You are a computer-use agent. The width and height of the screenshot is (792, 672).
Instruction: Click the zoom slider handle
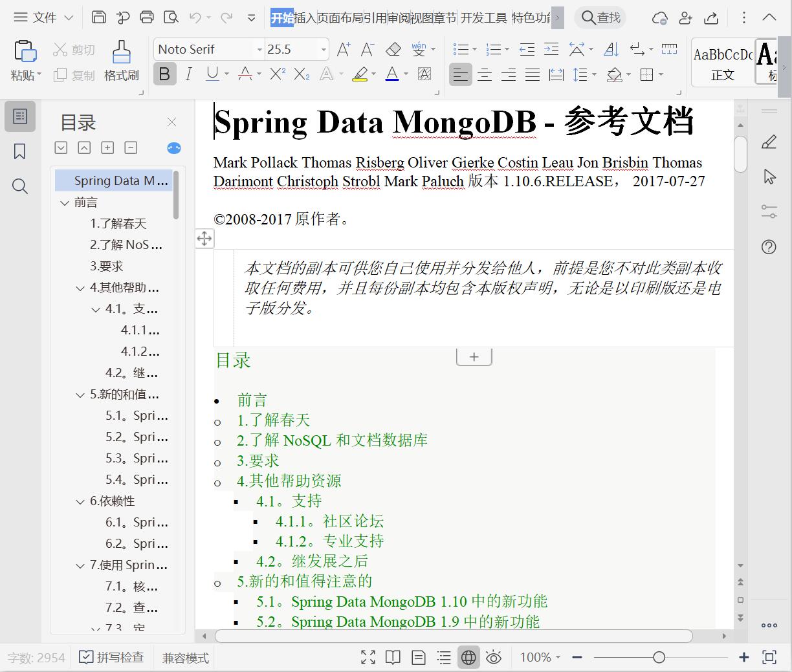(659, 658)
